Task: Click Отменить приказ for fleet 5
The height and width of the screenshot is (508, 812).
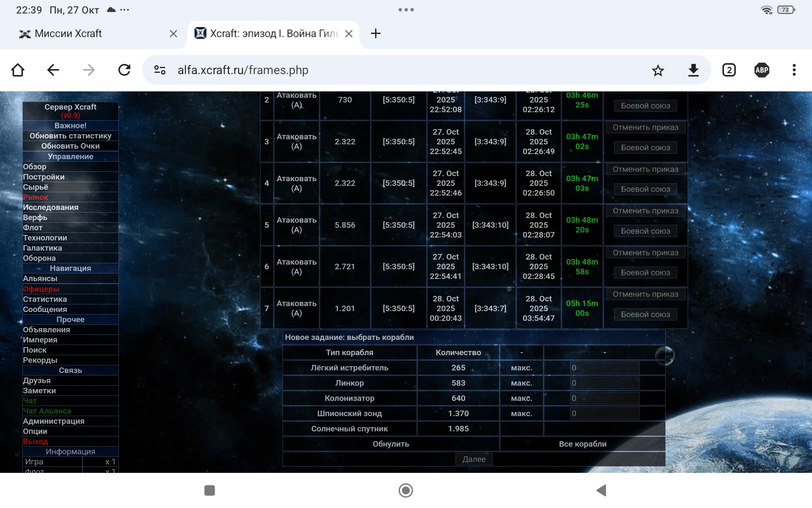Action: pyautogui.click(x=645, y=211)
